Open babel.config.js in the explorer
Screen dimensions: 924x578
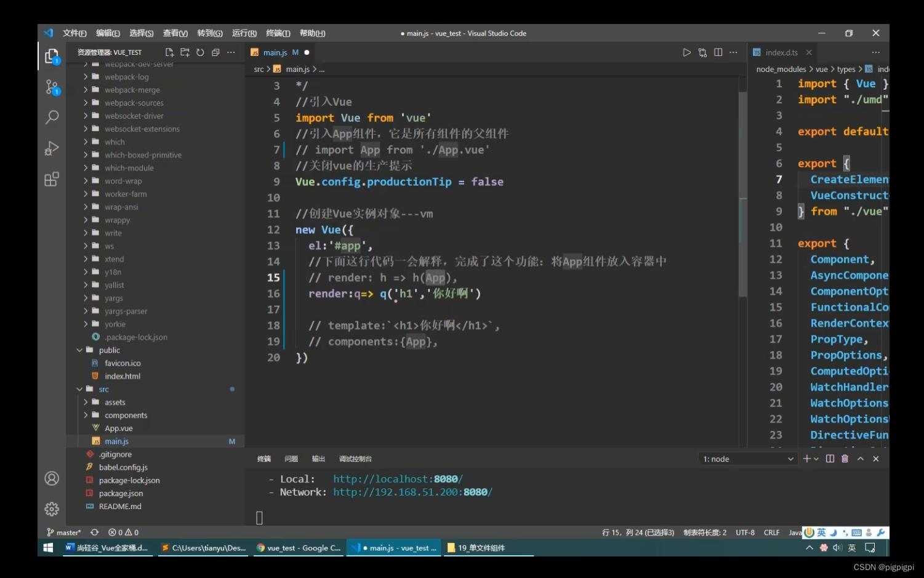(123, 467)
